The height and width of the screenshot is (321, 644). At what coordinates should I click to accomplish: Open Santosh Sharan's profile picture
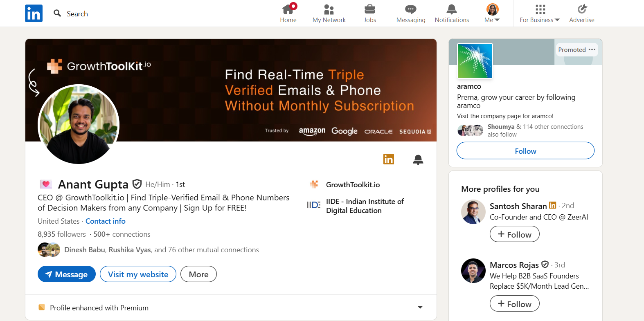click(473, 212)
